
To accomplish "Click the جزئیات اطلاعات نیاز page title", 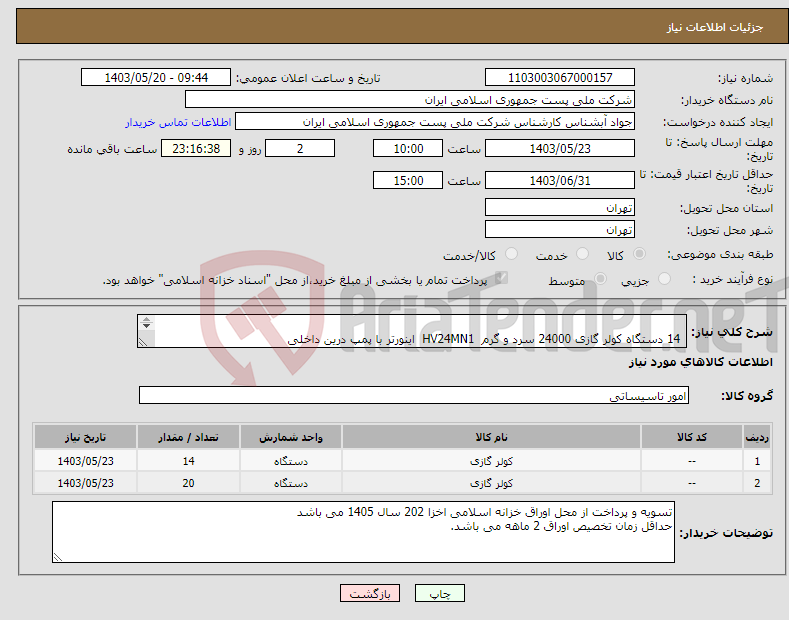I will tap(715, 27).
